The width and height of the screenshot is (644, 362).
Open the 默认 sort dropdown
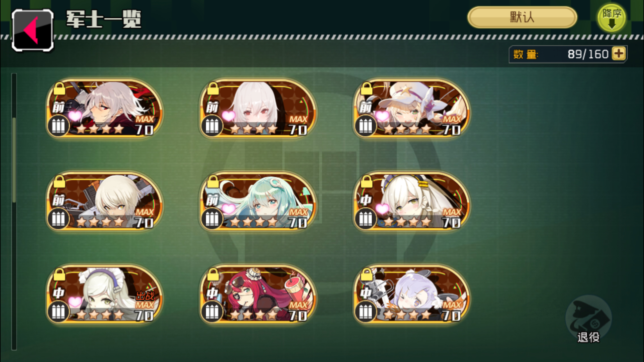[x=522, y=17]
